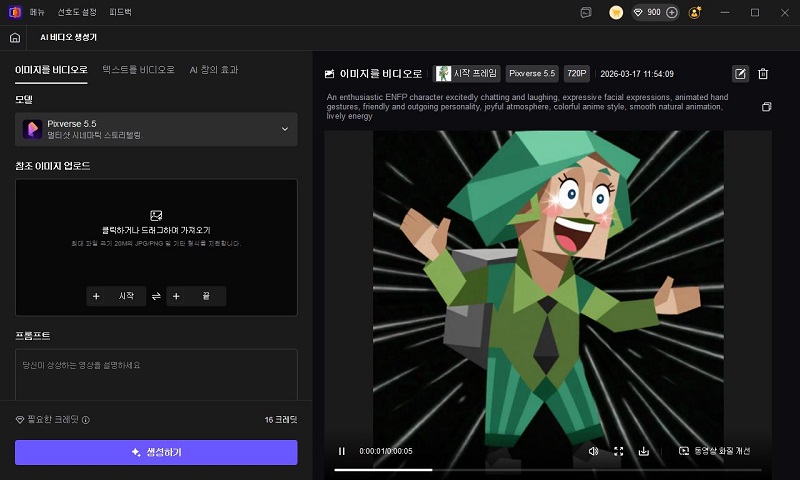This screenshot has width=800, height=480.
Task: Click the video progress bar
Action: coord(547,470)
